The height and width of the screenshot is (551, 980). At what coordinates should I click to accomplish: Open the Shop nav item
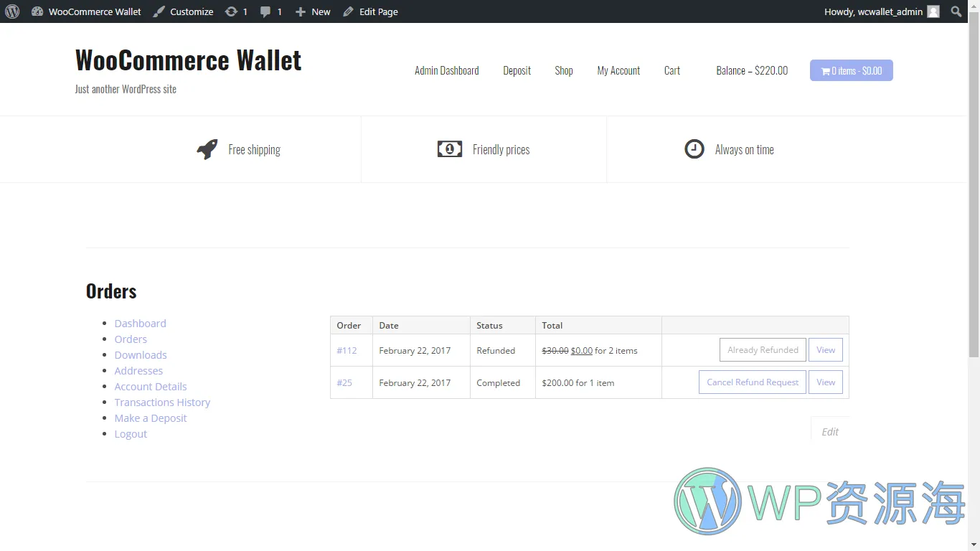[563, 70]
